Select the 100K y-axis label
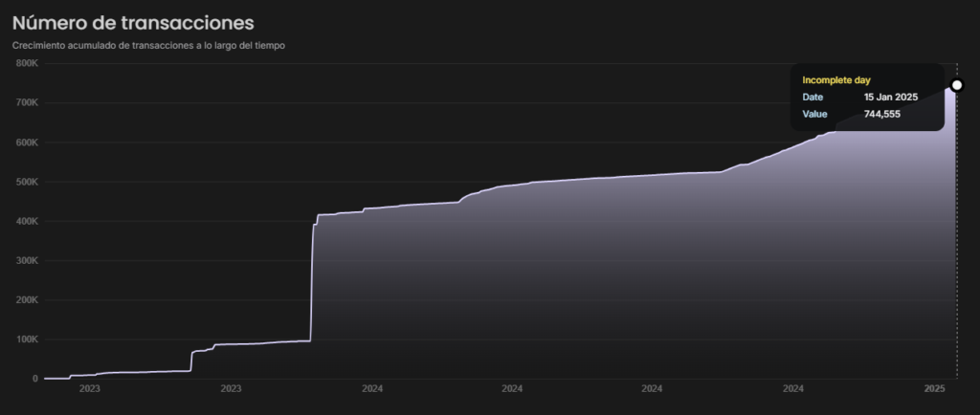 click(26, 339)
